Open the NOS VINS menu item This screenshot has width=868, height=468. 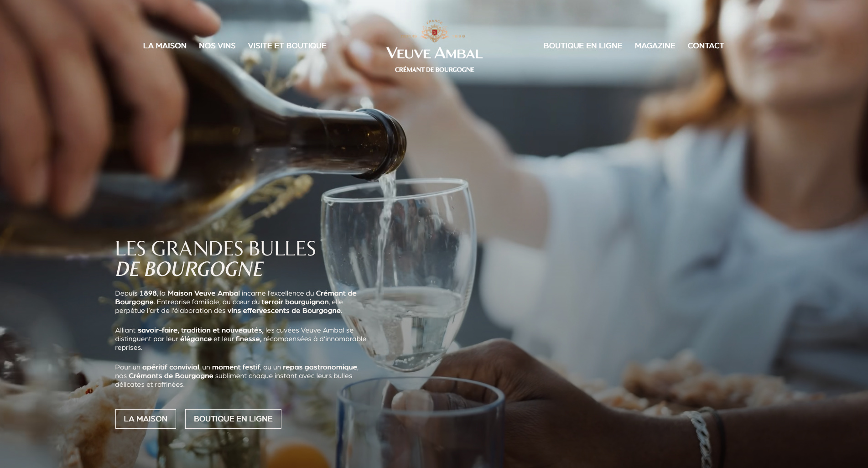[217, 46]
